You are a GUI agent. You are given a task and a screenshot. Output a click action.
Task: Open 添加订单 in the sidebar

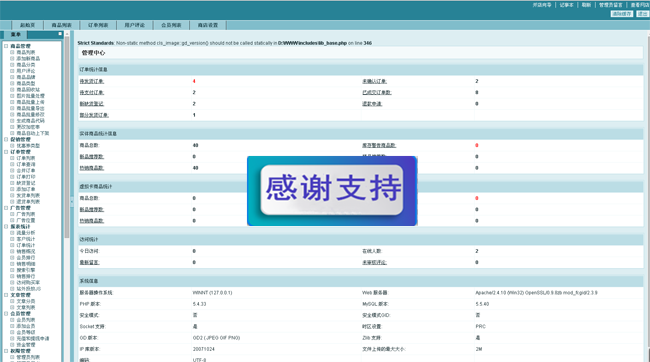click(x=26, y=189)
